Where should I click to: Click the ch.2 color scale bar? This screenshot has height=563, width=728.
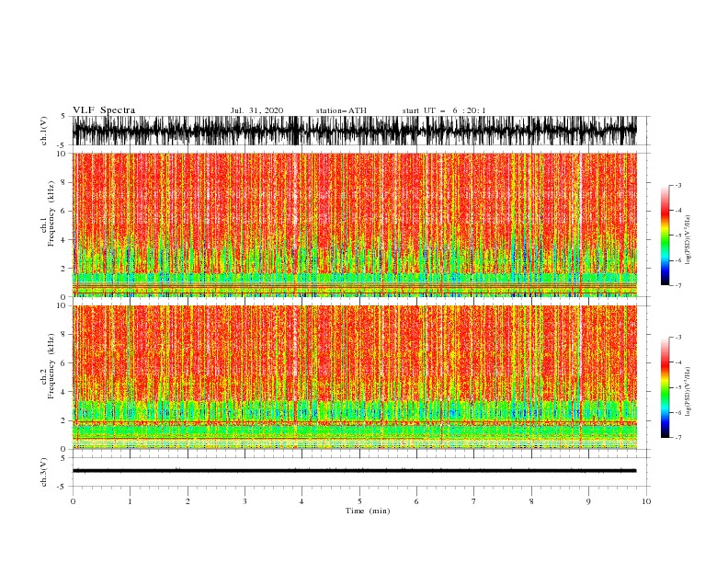(x=665, y=387)
